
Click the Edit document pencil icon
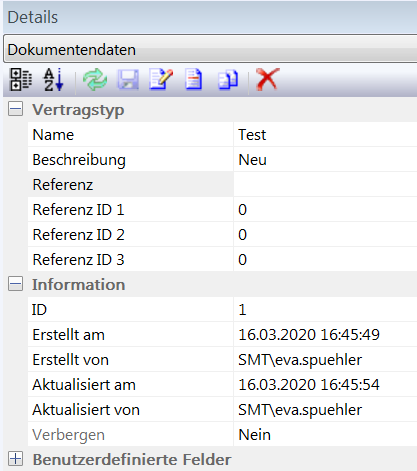pos(161,79)
